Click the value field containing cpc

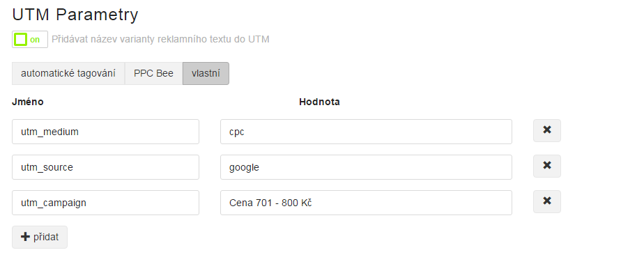pos(366,132)
